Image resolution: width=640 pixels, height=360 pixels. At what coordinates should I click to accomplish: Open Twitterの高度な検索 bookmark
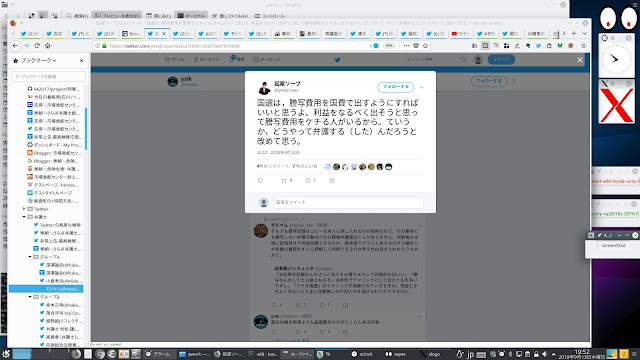click(58, 225)
